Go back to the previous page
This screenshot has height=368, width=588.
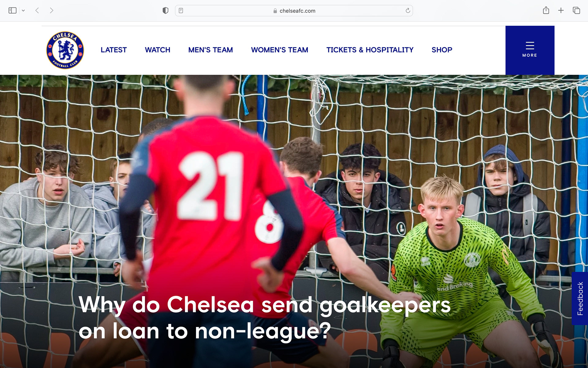point(37,10)
